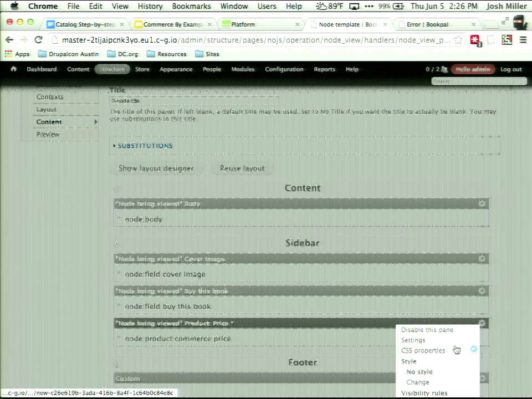Expand the Substitutions section
Screen dimensions: 532x399
[145, 146]
